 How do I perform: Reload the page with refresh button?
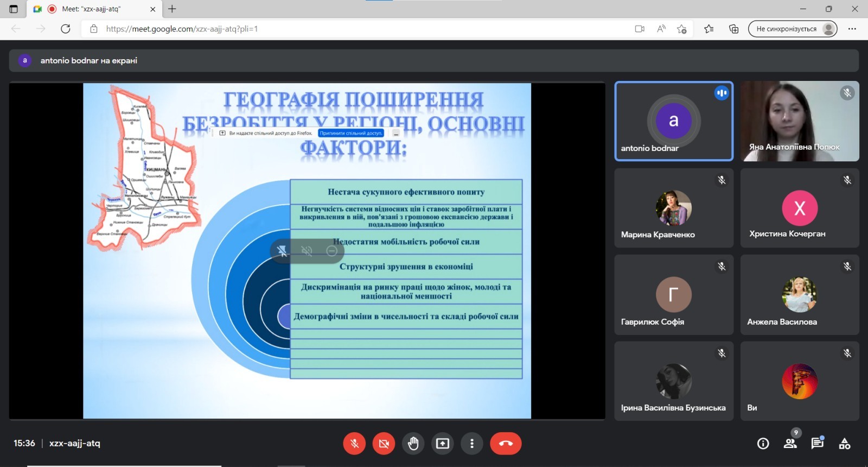click(x=66, y=29)
